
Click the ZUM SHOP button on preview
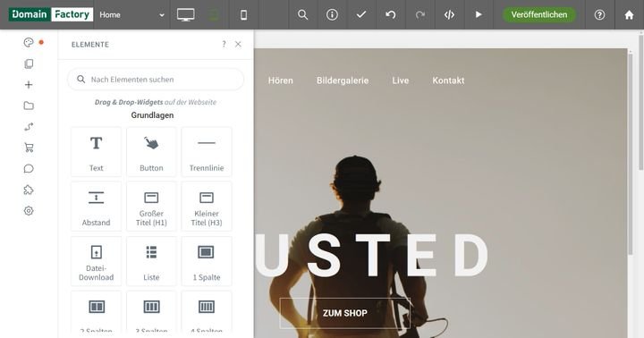[345, 313]
